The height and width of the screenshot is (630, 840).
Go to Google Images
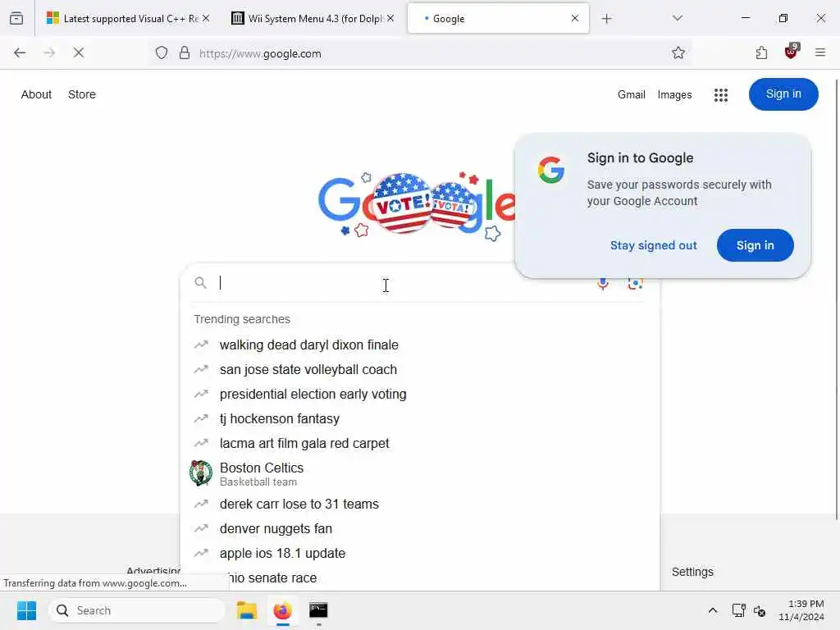coord(674,95)
